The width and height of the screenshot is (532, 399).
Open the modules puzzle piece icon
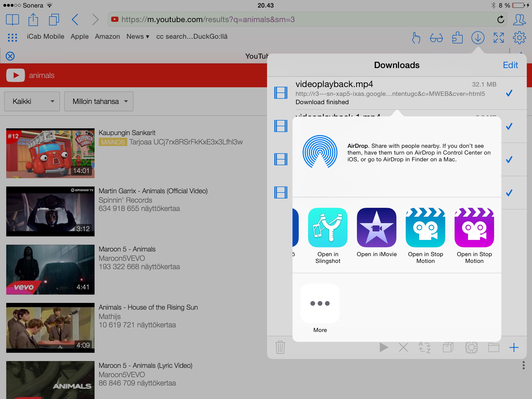coord(457,38)
